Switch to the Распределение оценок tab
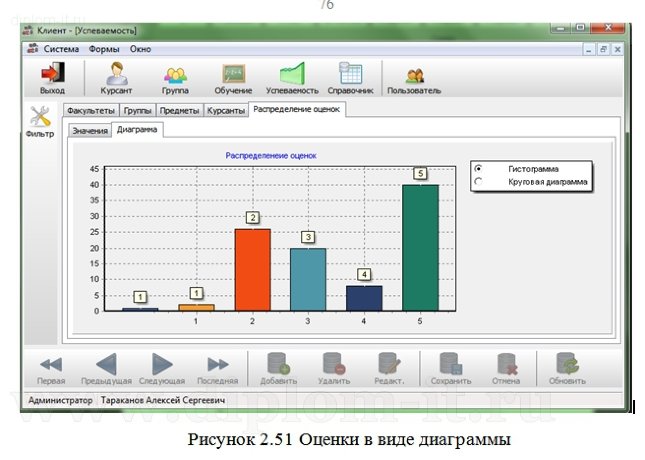Screen dimensions: 645x460 297,109
